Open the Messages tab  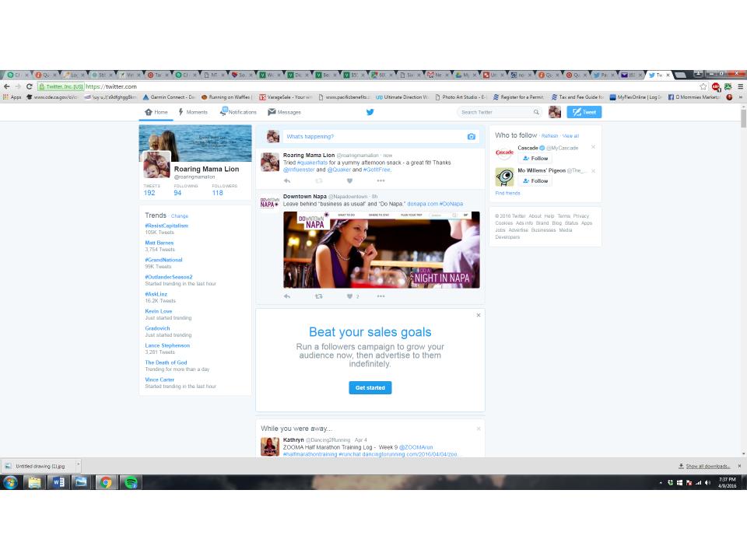(x=285, y=112)
